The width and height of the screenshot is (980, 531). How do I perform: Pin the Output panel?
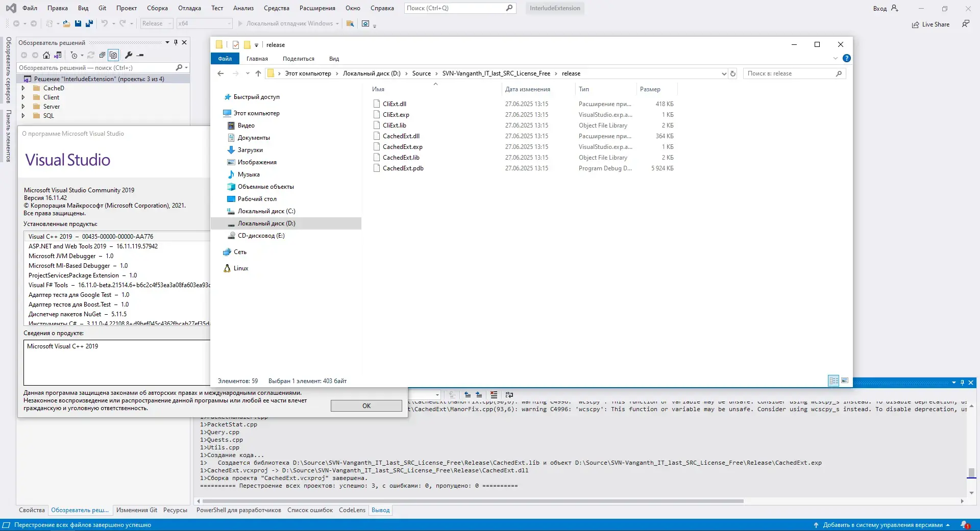[962, 383]
